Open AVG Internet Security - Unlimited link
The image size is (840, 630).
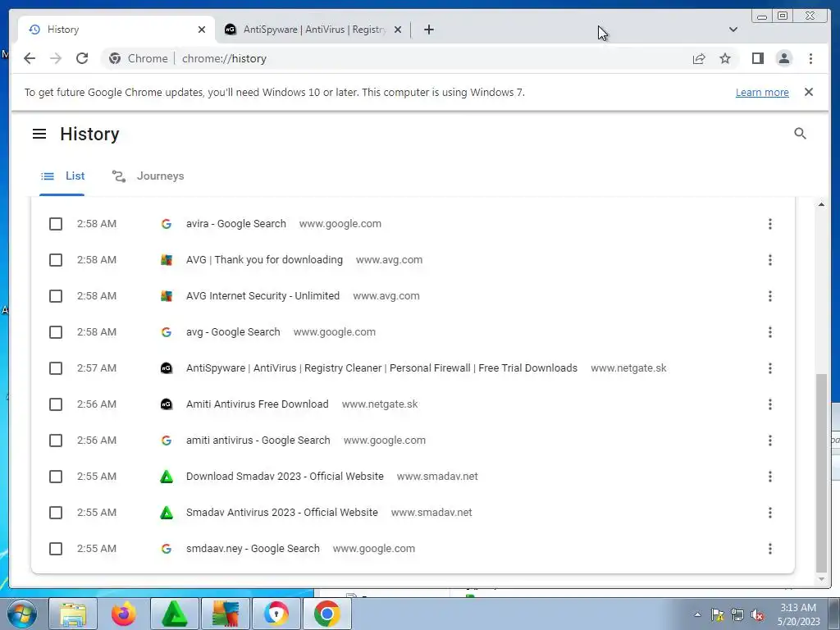pos(263,295)
